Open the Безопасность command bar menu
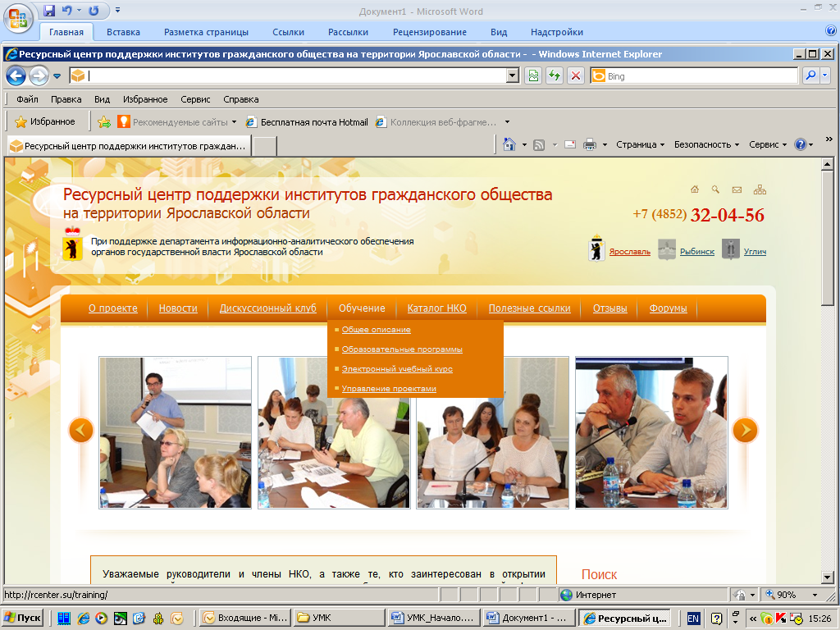This screenshot has height=630, width=840. (706, 144)
